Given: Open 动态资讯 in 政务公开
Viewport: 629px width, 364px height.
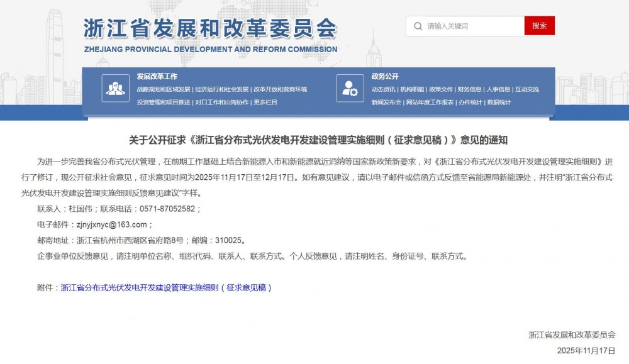Looking at the screenshot, I should click(x=383, y=89).
